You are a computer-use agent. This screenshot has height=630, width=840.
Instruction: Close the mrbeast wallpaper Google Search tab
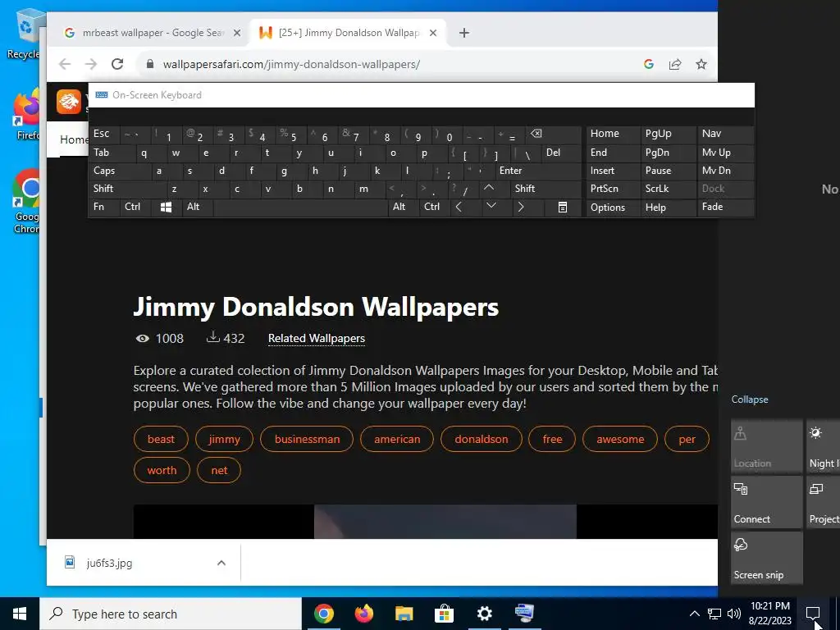(x=237, y=33)
